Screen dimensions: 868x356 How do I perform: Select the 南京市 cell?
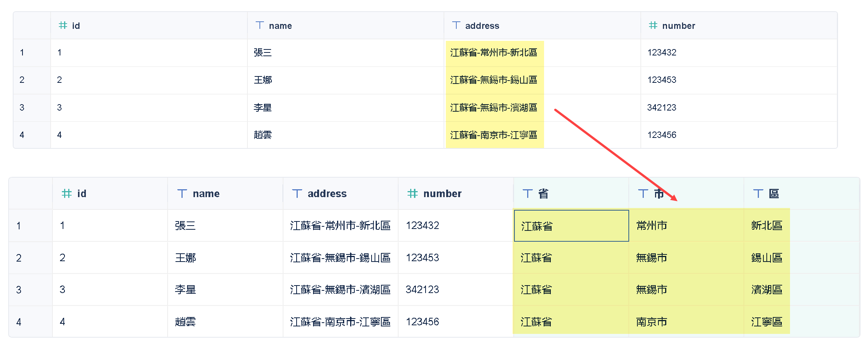click(652, 322)
